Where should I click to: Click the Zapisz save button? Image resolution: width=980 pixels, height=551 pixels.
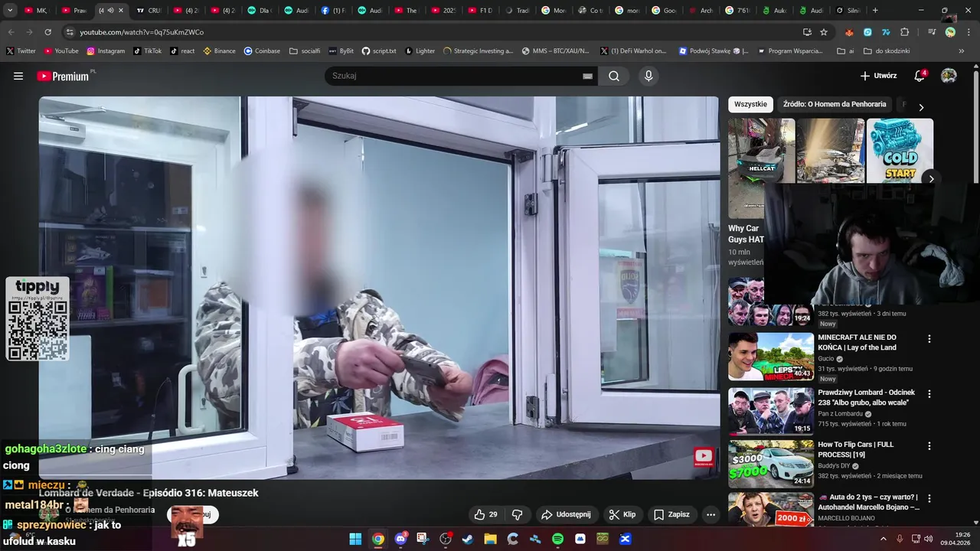pyautogui.click(x=671, y=514)
